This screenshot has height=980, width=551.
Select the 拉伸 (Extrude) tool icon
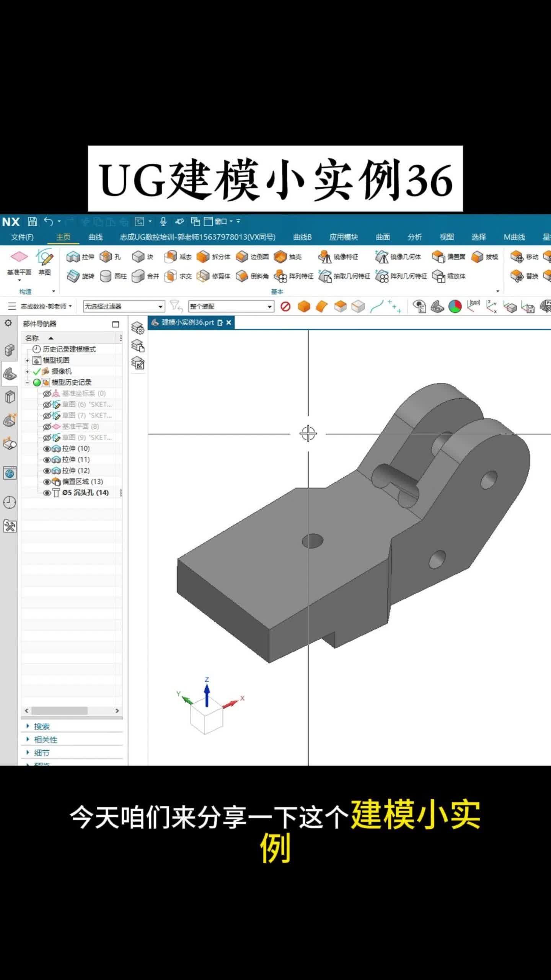73,257
